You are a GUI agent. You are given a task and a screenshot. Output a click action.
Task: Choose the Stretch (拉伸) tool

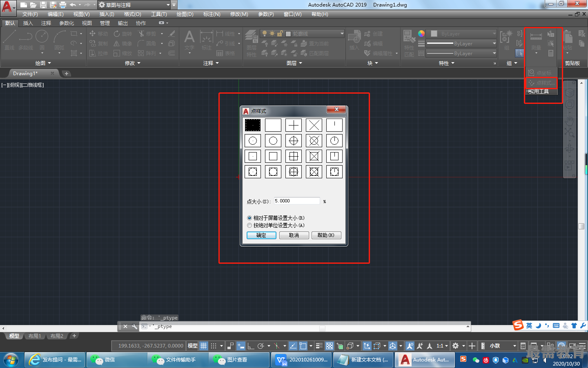[x=98, y=53]
